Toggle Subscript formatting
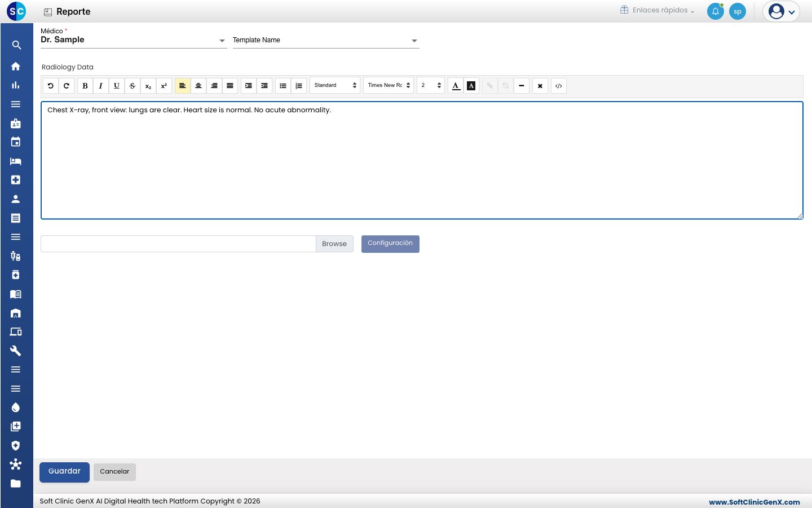The width and height of the screenshot is (812, 508). coord(148,86)
